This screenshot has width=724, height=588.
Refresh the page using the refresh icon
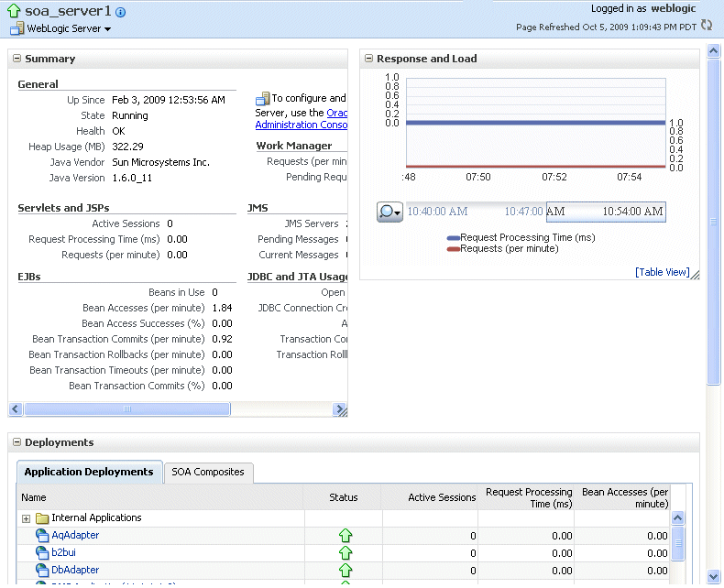pyautogui.click(x=707, y=25)
